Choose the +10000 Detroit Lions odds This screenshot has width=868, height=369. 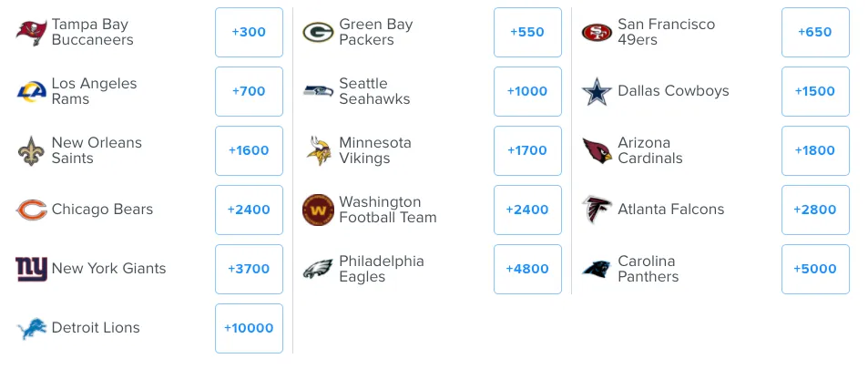click(x=249, y=328)
